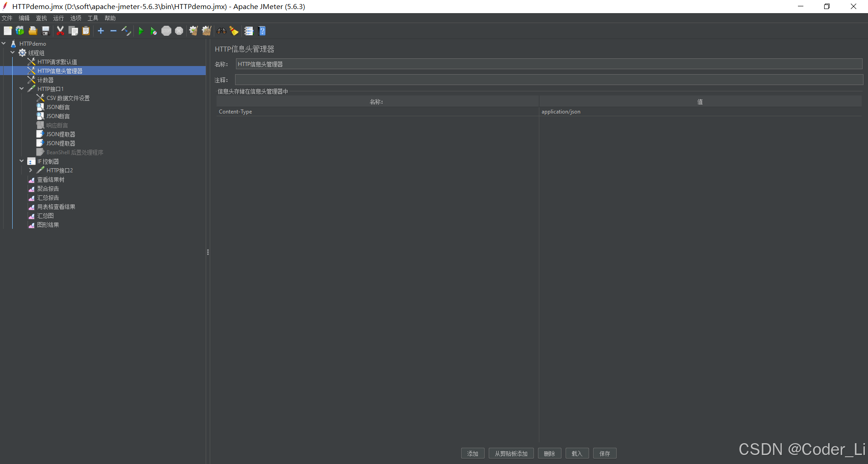Click the 从剪贴板添加 button
This screenshot has height=464, width=868.
coord(511,453)
